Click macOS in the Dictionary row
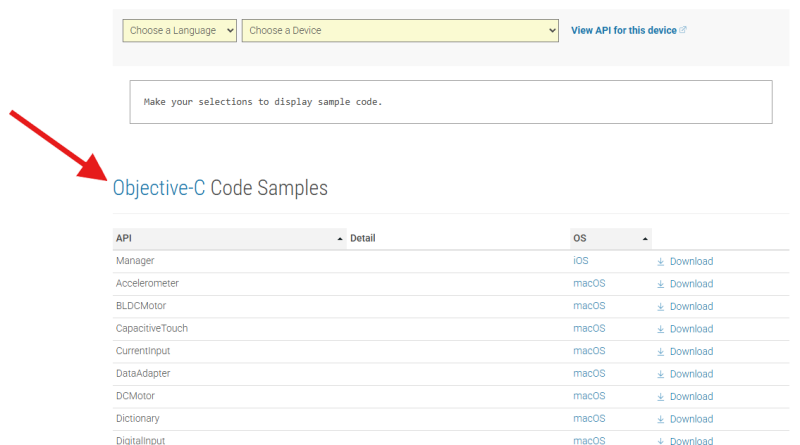 (x=589, y=418)
